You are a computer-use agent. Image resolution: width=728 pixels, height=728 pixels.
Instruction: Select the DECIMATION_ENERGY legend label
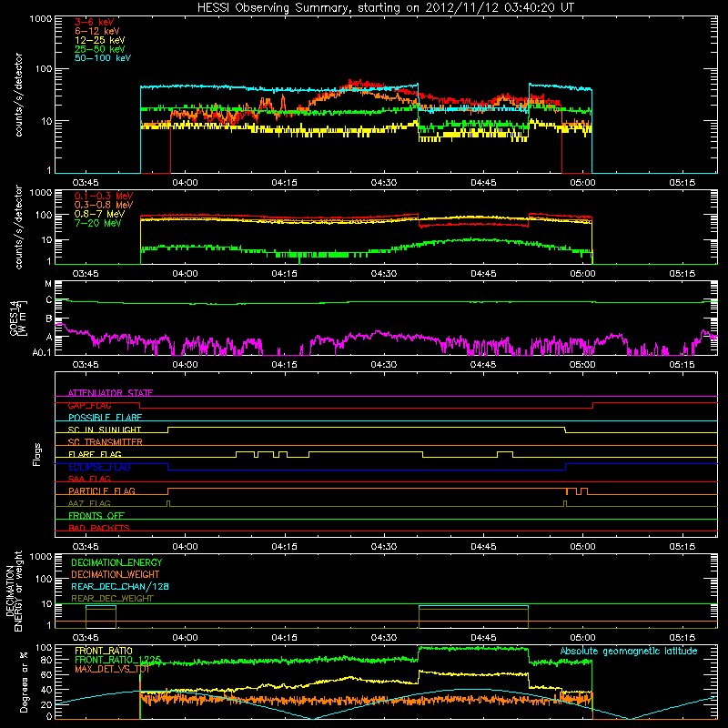point(116,562)
